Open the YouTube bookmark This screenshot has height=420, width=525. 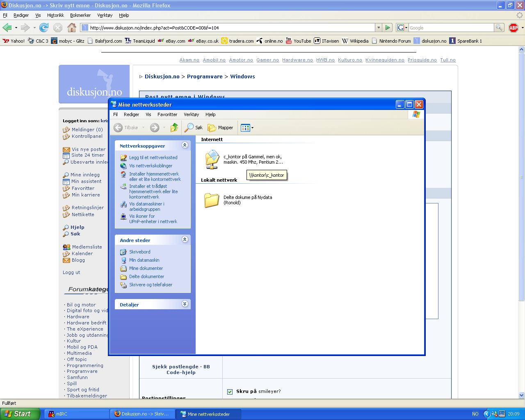pyautogui.click(x=298, y=41)
